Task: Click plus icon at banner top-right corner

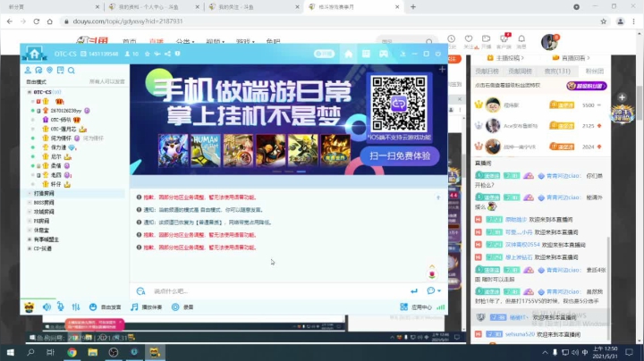Action: click(442, 70)
